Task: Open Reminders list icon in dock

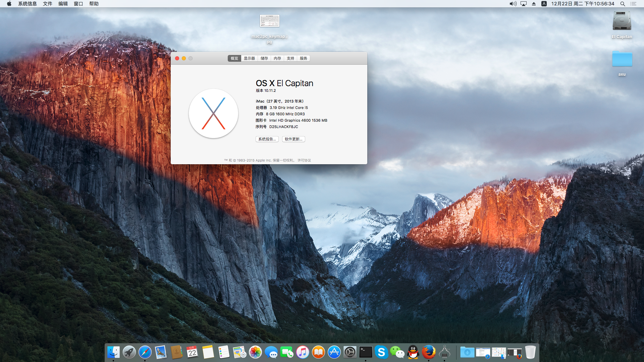Action: [224, 352]
